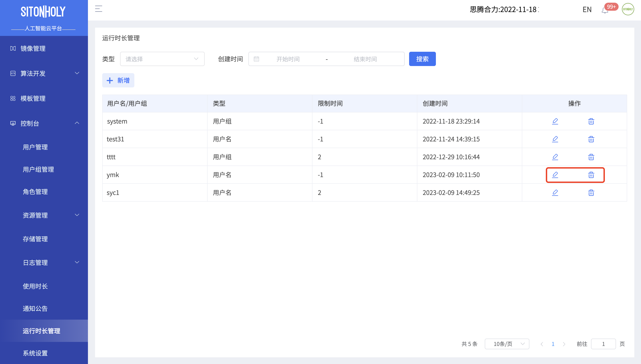Screen dimensions: 641x364
Task: Open the 10条/页 page size dropdown
Action: tap(507, 344)
